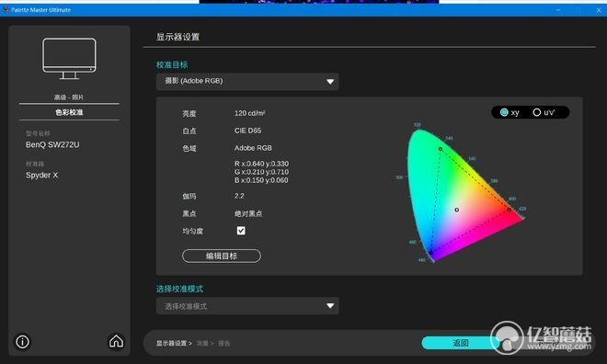Click the monitor illustration icon
Viewport: 607px width, 364px height.
(x=69, y=59)
